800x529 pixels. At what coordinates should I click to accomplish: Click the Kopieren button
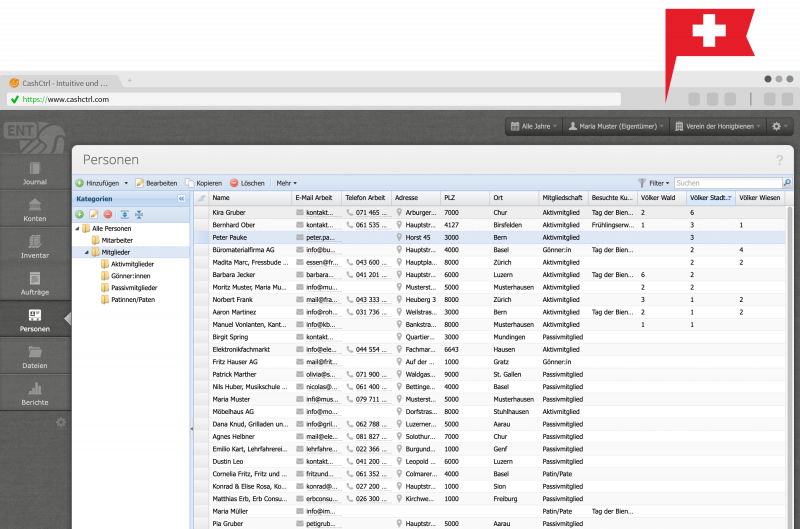point(204,183)
